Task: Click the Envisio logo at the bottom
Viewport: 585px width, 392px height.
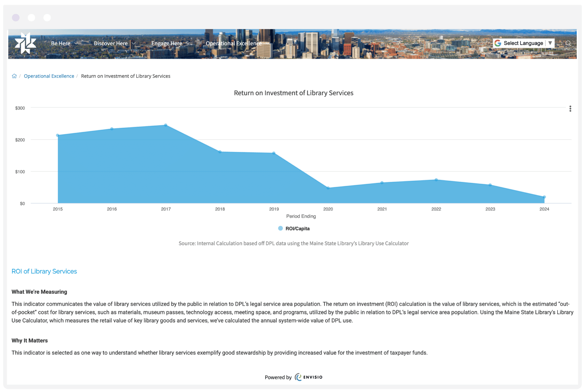Action: 308,377
